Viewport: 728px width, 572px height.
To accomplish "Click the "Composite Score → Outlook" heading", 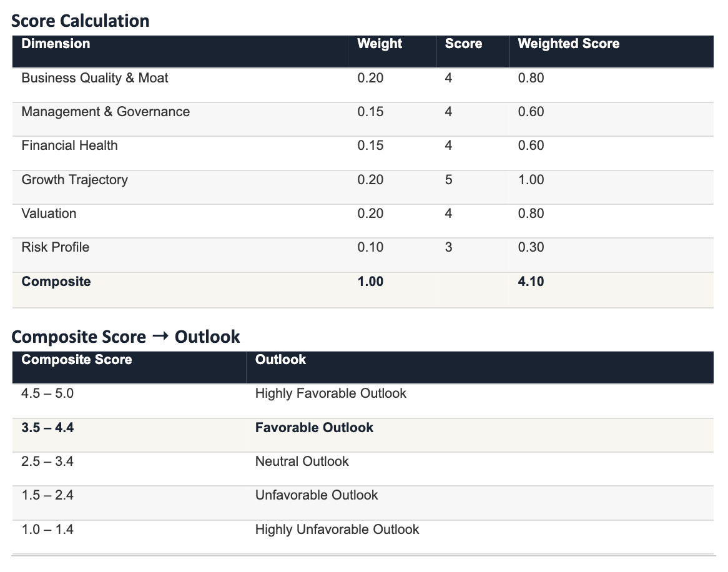I will [125, 337].
